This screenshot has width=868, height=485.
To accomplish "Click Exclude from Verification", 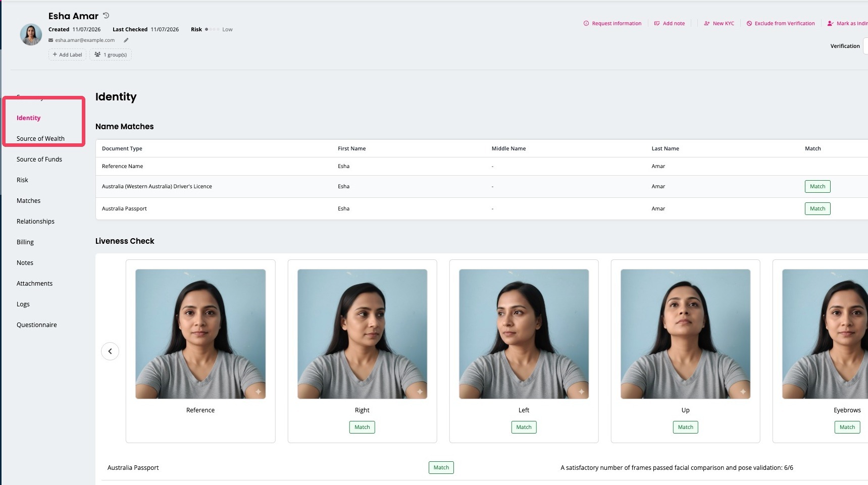I will coord(781,23).
